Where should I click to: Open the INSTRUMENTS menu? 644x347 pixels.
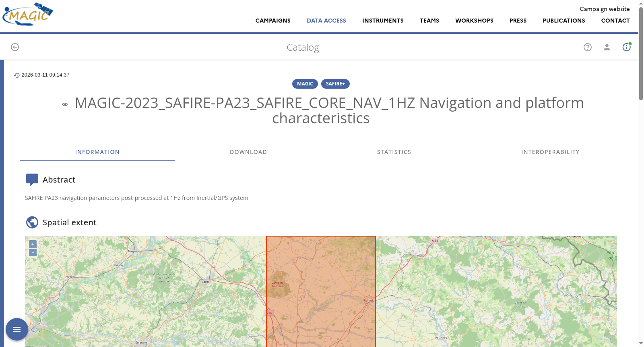(383, 21)
